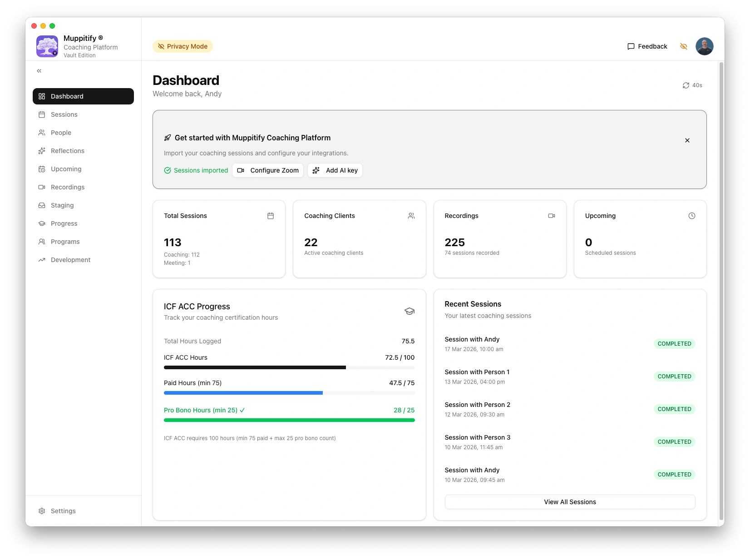
Task: Click the ICF ACC Hours progress bar
Action: click(289, 367)
